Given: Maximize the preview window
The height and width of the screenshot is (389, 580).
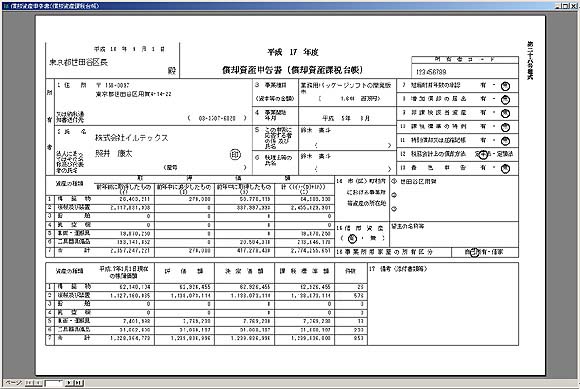Looking at the screenshot, I should [x=566, y=6].
